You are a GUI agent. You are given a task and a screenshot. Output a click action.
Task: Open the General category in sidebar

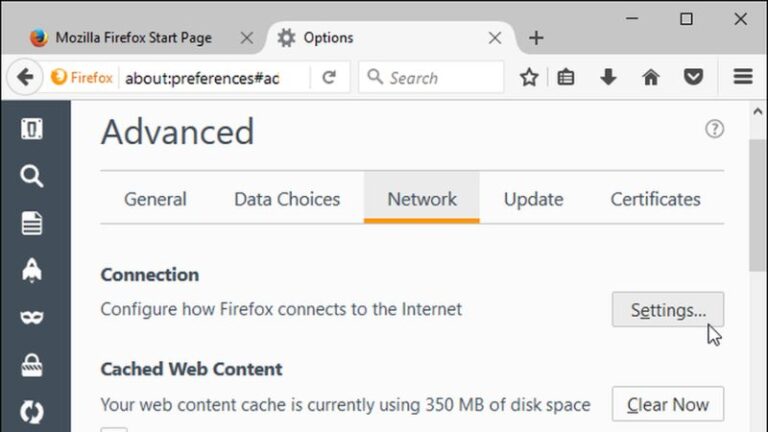32,129
